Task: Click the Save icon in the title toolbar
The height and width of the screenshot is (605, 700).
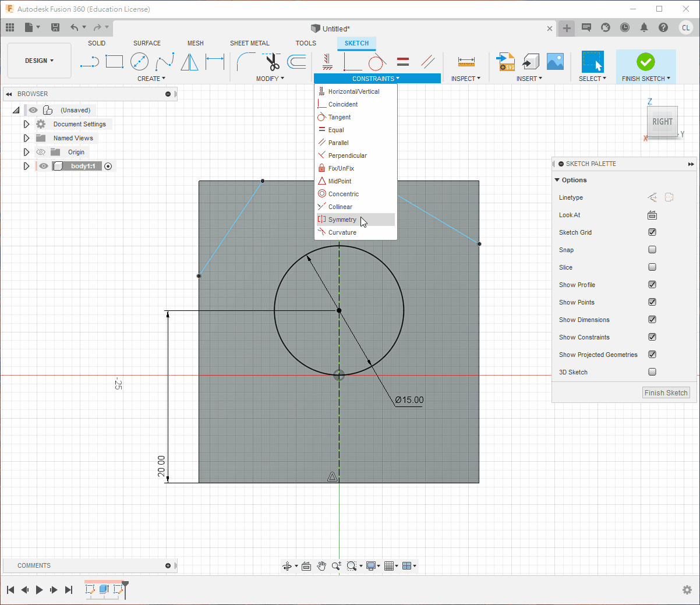Action: click(x=55, y=27)
